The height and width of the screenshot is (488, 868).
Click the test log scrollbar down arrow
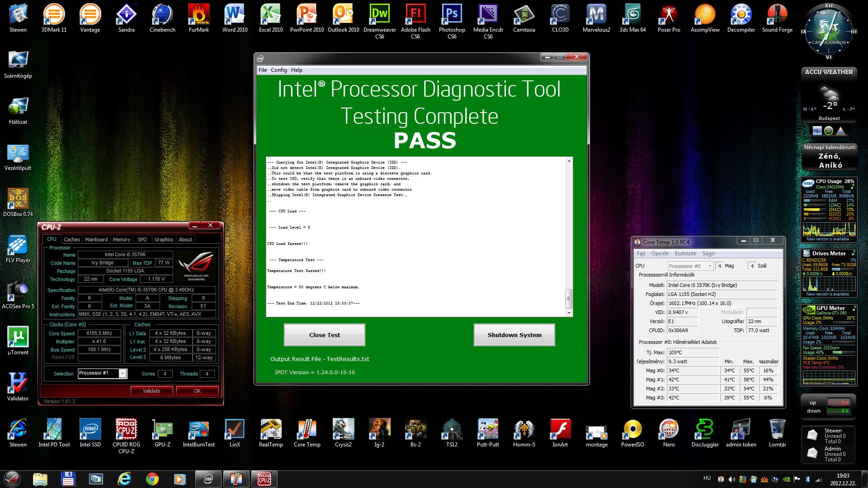click(569, 313)
